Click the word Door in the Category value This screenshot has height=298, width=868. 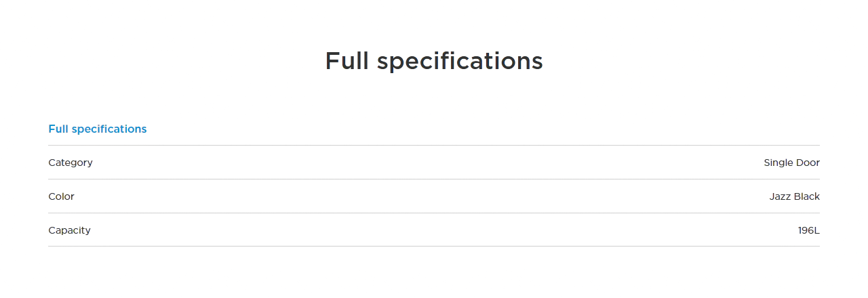(x=807, y=163)
